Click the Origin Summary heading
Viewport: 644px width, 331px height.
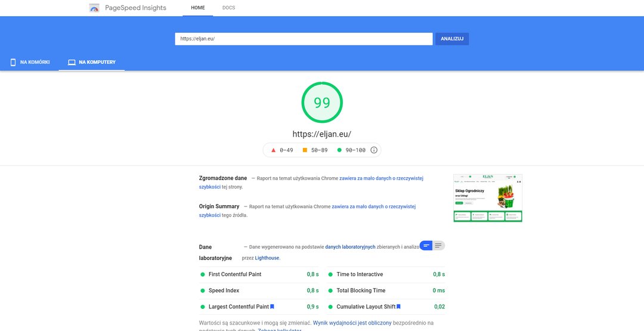tap(219, 206)
